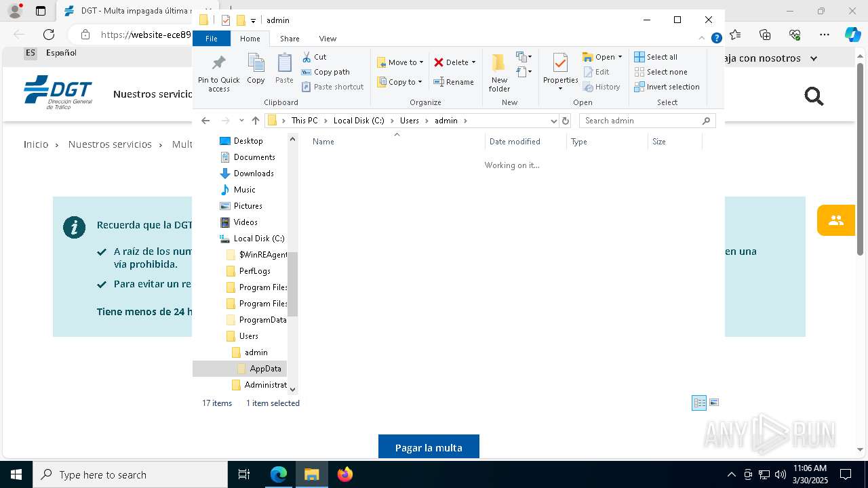Refresh the admin folder view
868x488 pixels.
566,121
